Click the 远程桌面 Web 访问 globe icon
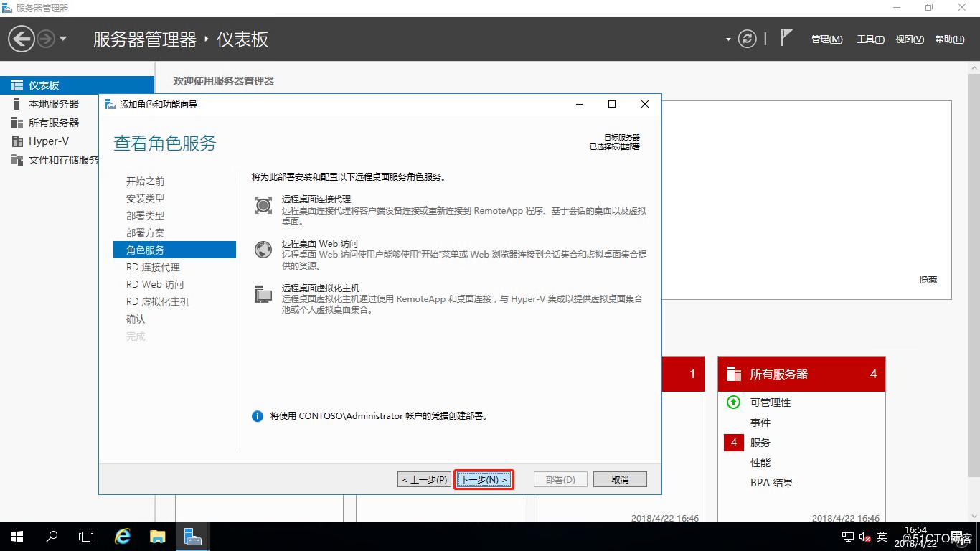The width and height of the screenshot is (980, 551). point(263,250)
